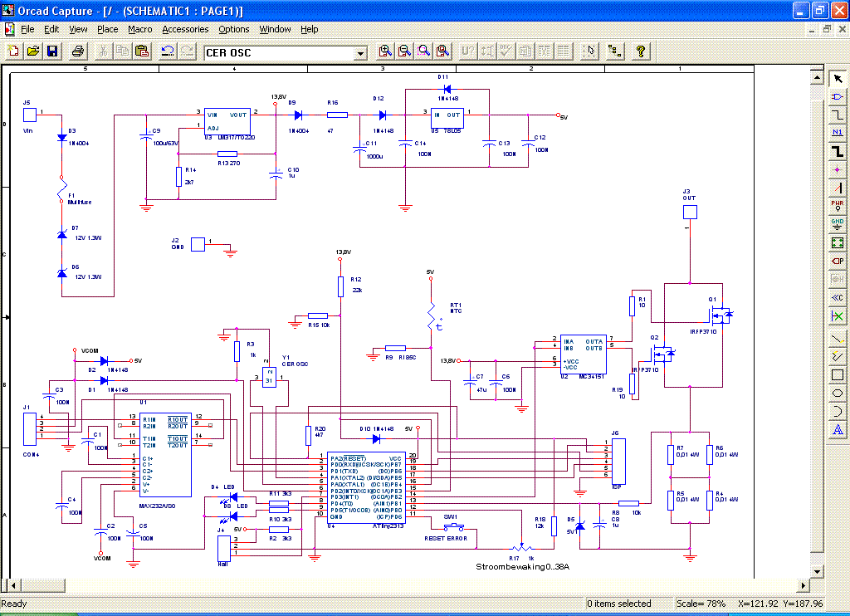
Task: Pick the Place Ground symbol tool
Action: (838, 222)
